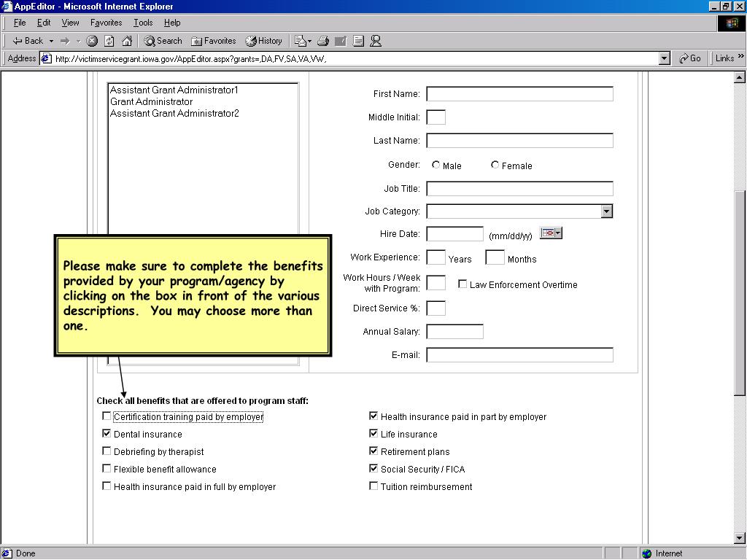Open the View menu
Screen dimensions: 747x560
point(70,23)
